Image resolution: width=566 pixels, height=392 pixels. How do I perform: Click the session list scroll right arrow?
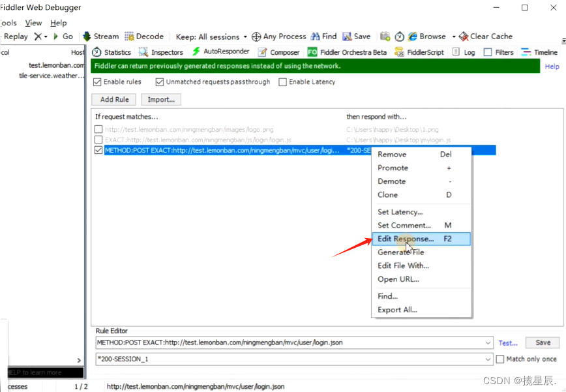tap(79, 360)
